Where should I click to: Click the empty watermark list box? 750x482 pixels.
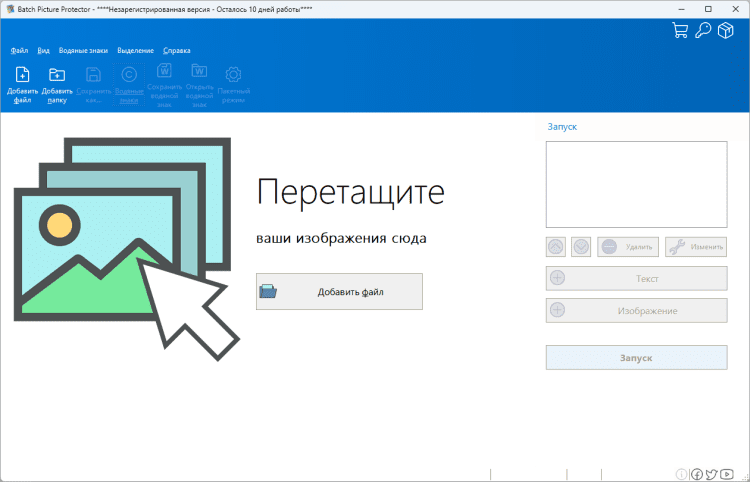pyautogui.click(x=637, y=185)
